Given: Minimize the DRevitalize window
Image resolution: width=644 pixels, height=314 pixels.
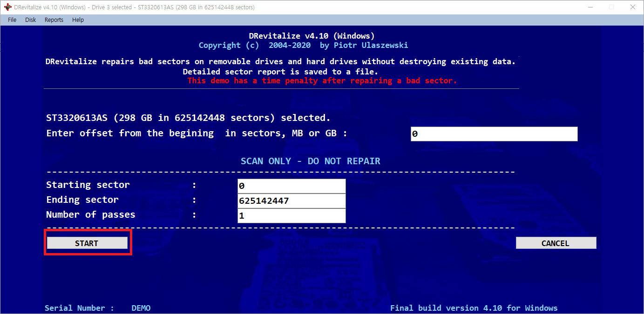Looking at the screenshot, I should [590, 7].
